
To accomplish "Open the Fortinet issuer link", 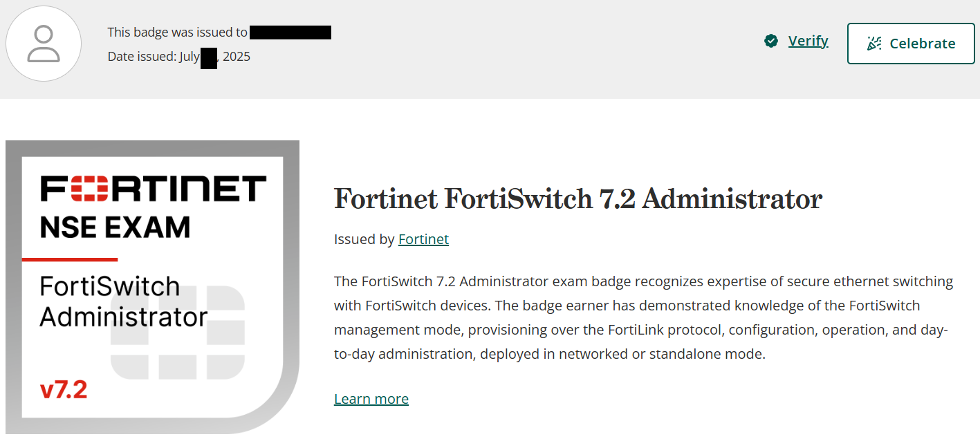I will coord(423,239).
